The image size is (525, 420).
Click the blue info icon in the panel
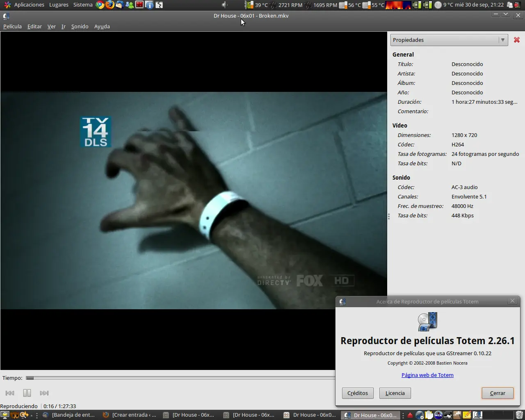pyautogui.click(x=149, y=5)
